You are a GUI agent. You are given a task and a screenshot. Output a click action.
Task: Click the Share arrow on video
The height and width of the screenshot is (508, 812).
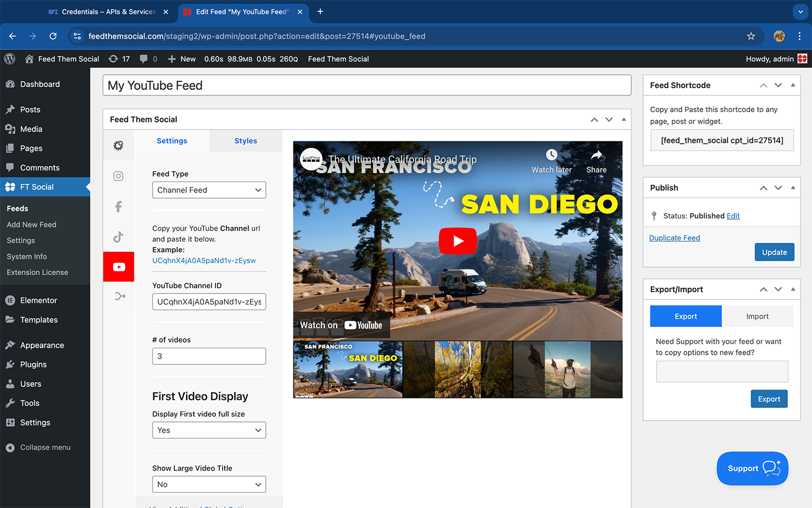[597, 155]
